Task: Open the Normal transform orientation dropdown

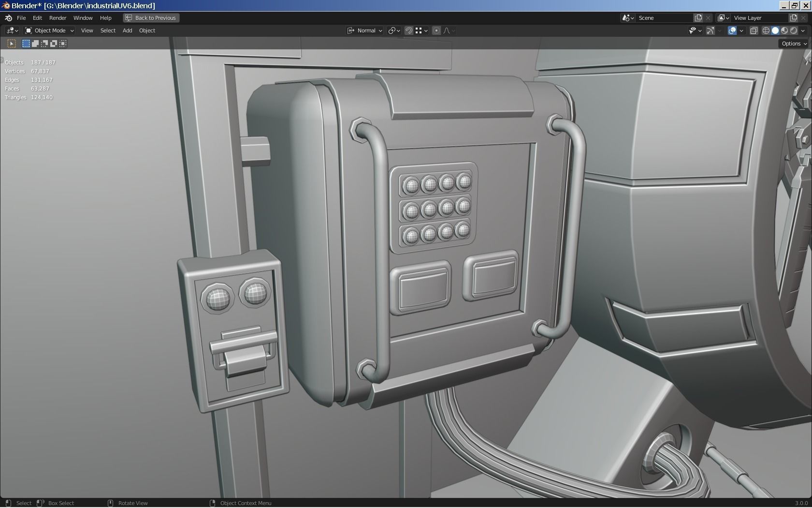Action: [365, 30]
